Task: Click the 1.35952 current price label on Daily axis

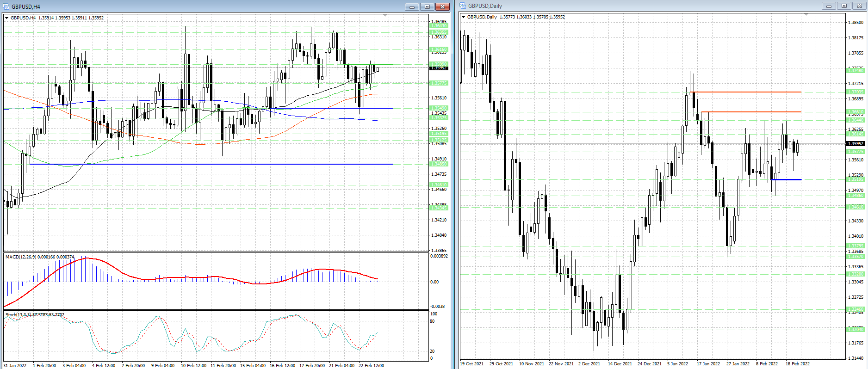Action: pyautogui.click(x=855, y=144)
